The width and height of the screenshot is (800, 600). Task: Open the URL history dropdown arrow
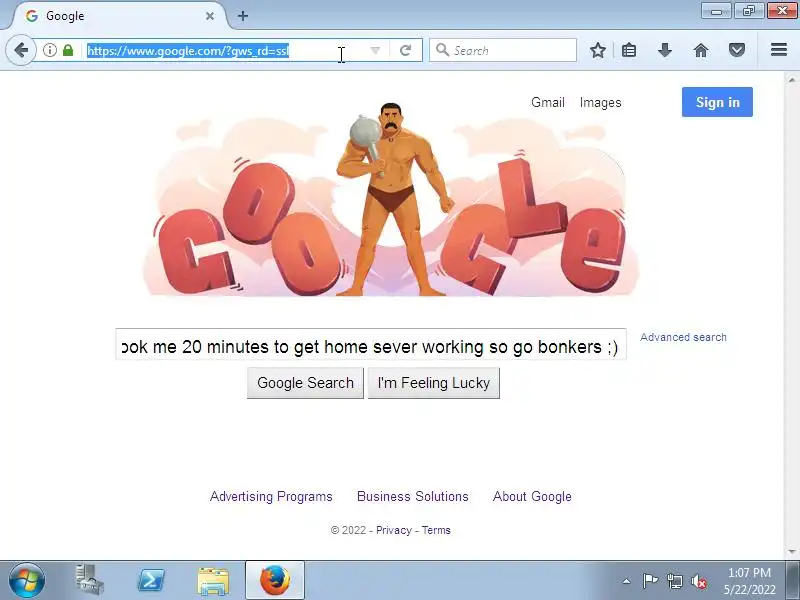click(x=375, y=50)
